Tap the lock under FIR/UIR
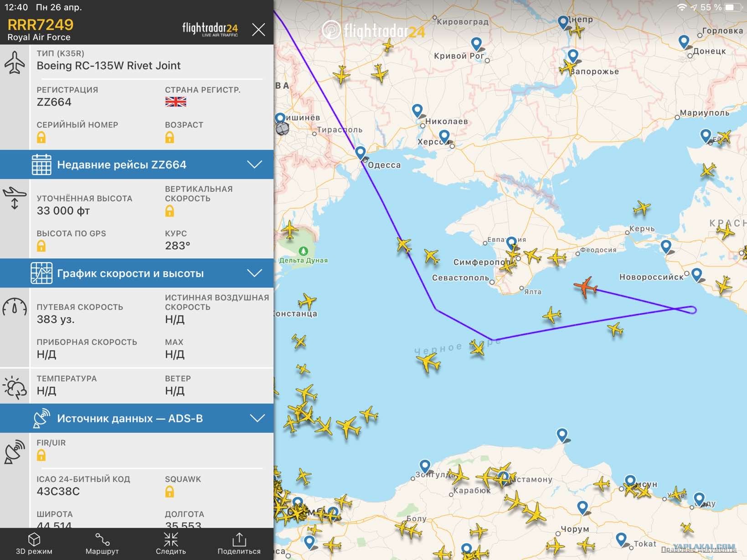The width and height of the screenshot is (747, 560). 41,455
